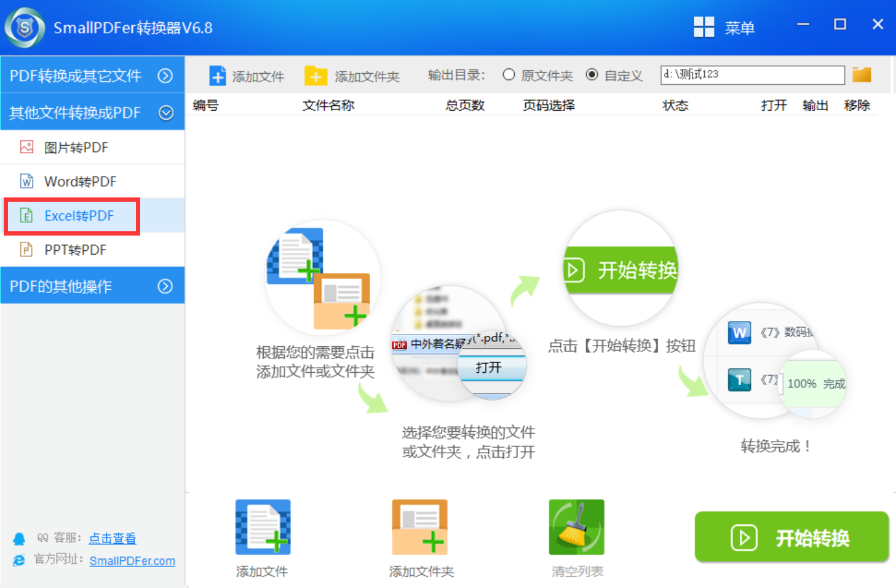This screenshot has width=896, height=588.
Task: Select the 自定义 output radio button
Action: pyautogui.click(x=592, y=75)
